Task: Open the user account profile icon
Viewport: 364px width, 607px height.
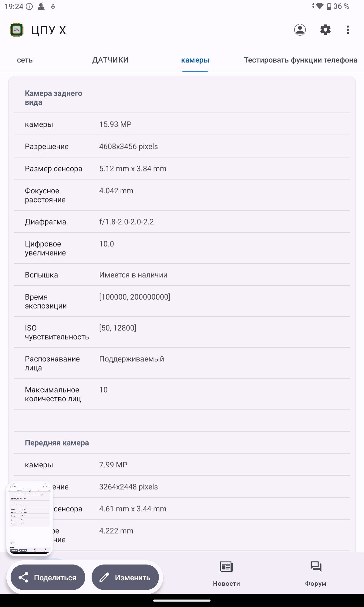Action: [x=300, y=30]
